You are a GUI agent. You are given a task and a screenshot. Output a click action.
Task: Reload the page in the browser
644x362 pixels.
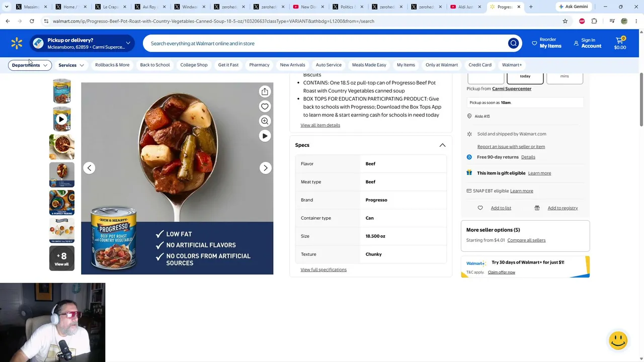coord(32,21)
